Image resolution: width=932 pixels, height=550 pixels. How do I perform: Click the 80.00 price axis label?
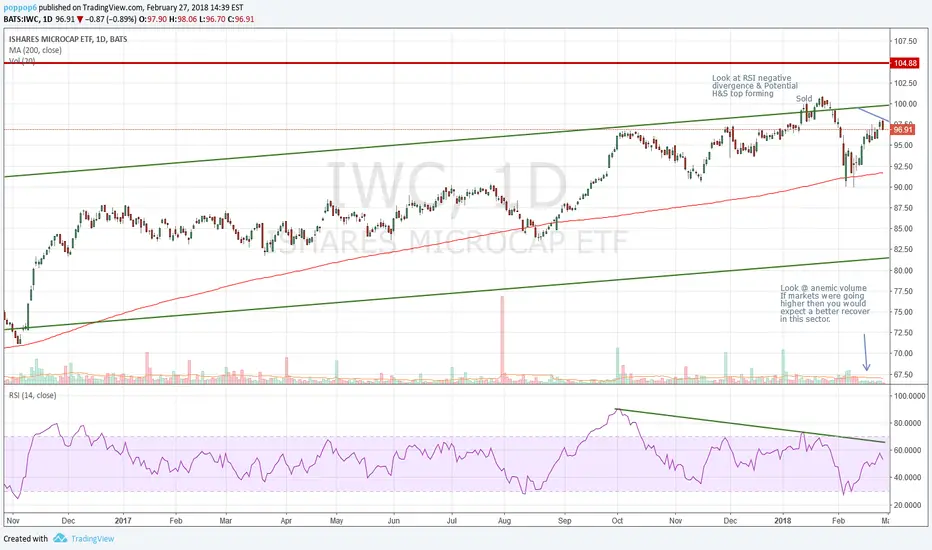coord(905,270)
